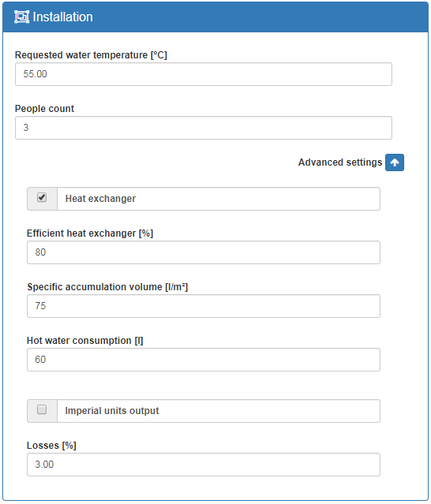The height and width of the screenshot is (504, 431).
Task: Edit the Hot water consumption field
Action: click(x=204, y=360)
